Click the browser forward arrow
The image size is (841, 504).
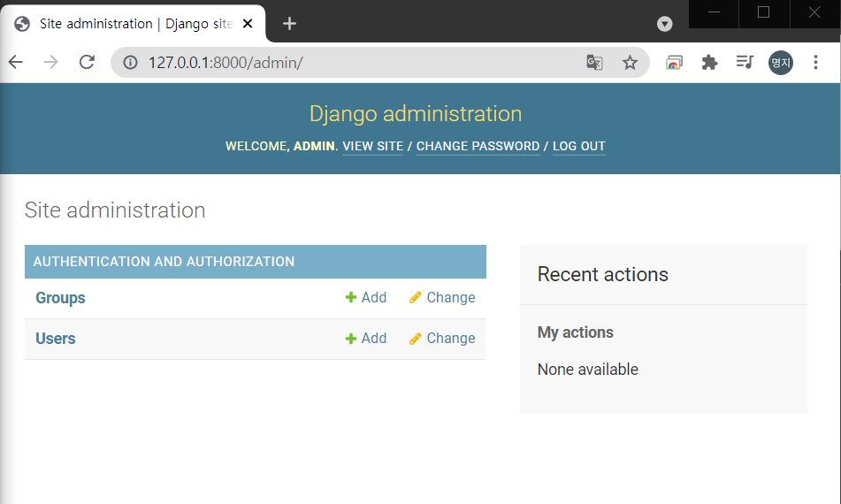50,62
